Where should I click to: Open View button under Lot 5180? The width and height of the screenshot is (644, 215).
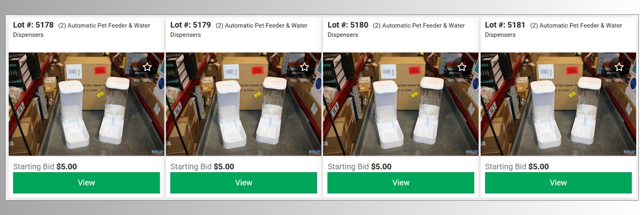tap(401, 183)
